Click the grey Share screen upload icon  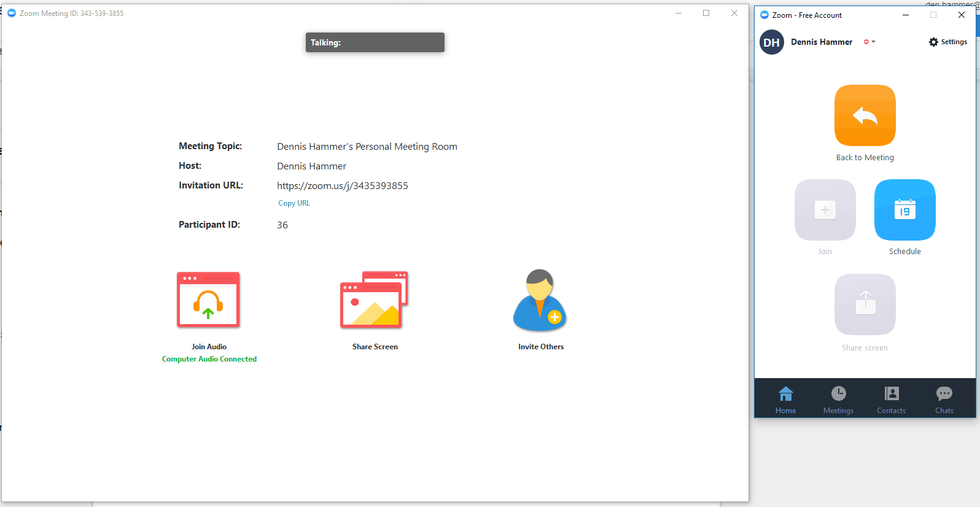coord(865,304)
